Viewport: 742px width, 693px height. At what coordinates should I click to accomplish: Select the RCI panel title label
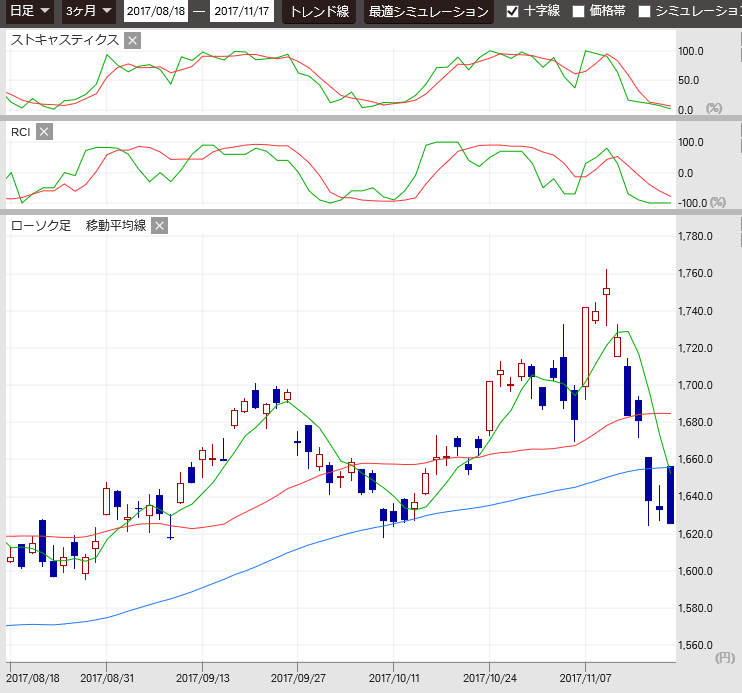point(20,132)
